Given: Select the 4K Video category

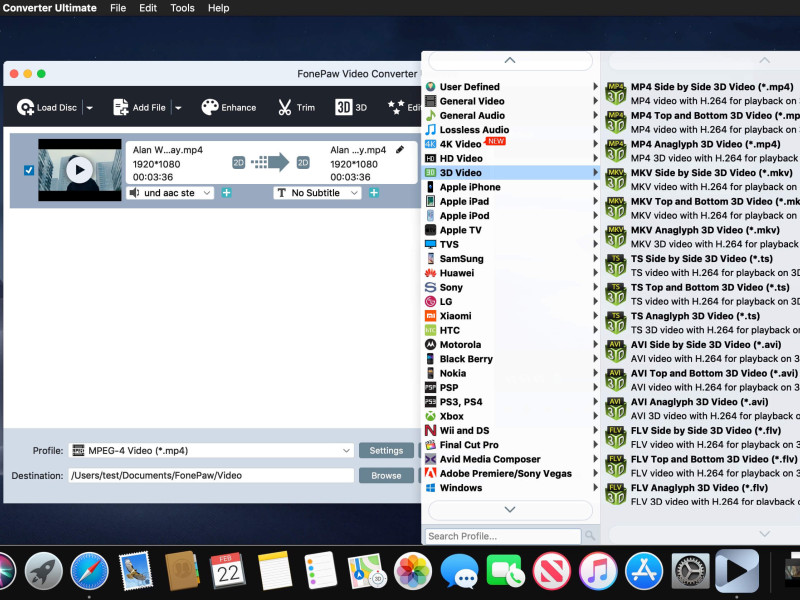Looking at the screenshot, I should (511, 144).
